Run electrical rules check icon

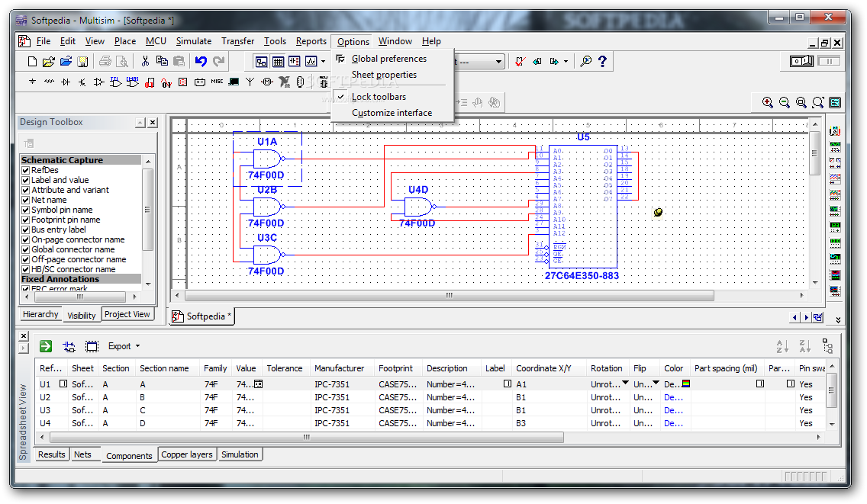pos(520,61)
